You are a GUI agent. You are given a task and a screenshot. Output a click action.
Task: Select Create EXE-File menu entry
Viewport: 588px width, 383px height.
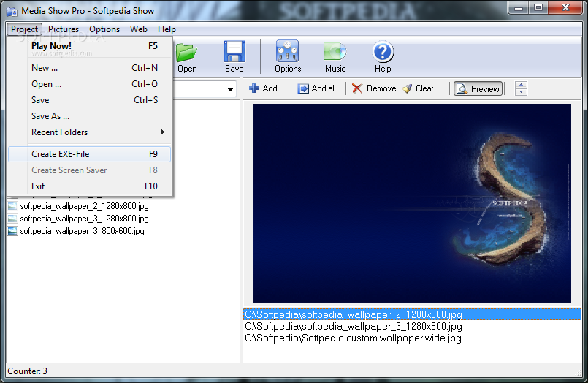point(89,154)
